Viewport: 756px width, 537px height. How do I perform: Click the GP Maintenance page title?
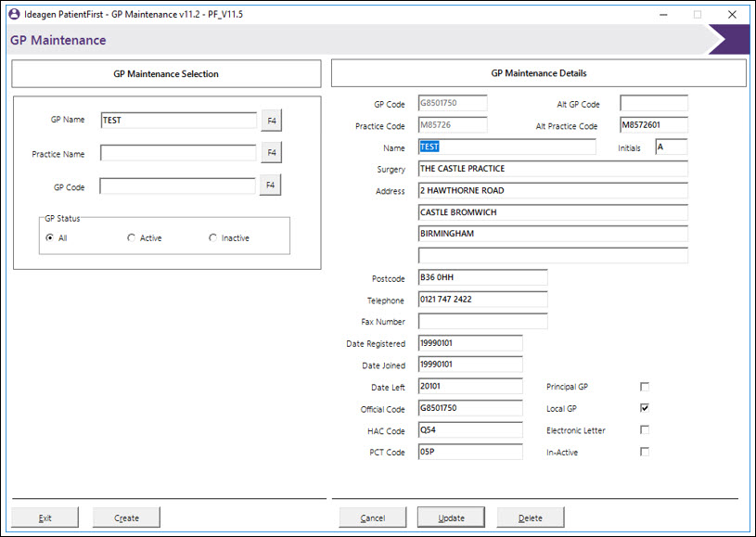tap(58, 40)
